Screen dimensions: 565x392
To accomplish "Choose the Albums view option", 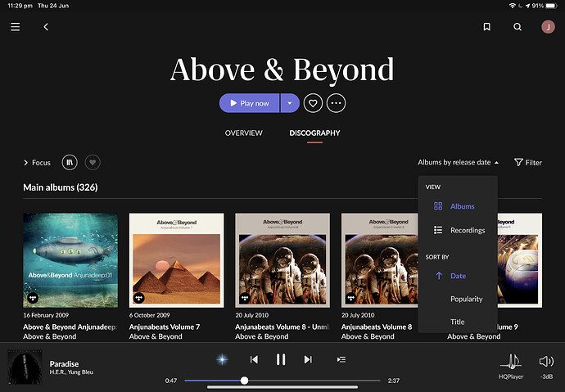I will pyautogui.click(x=458, y=206).
